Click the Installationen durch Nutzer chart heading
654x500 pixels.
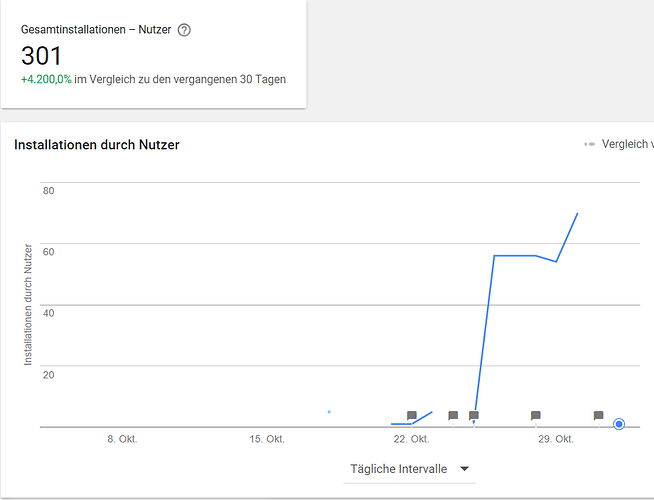coord(97,144)
